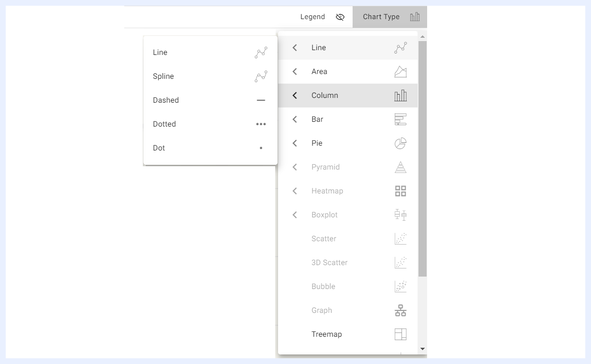591x364 pixels.
Task: Click the Area chart icon
Action: pos(400,72)
